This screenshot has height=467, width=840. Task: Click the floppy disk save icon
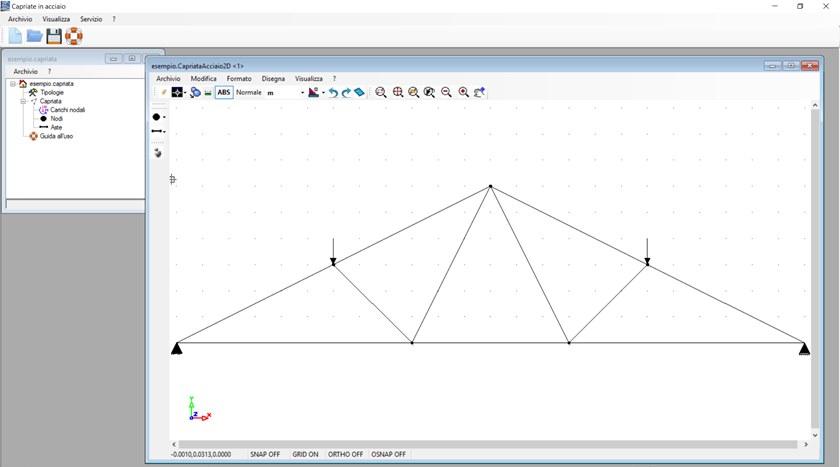[54, 36]
